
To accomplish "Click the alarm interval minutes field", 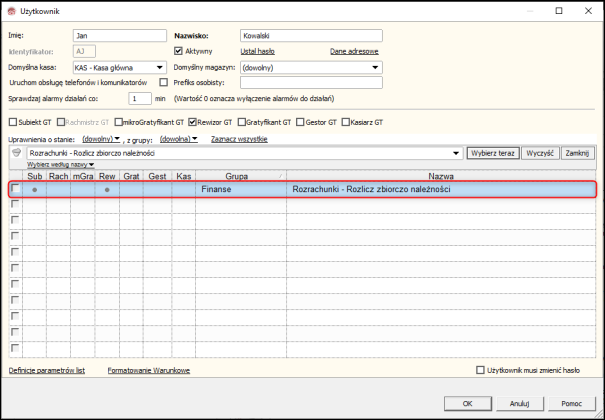I will [140, 98].
